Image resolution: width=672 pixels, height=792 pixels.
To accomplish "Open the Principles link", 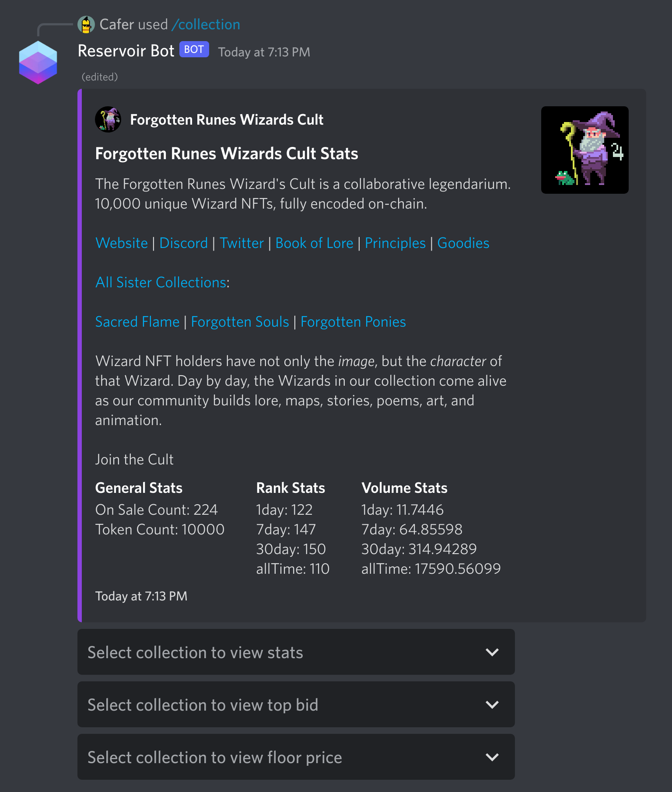I will point(395,243).
